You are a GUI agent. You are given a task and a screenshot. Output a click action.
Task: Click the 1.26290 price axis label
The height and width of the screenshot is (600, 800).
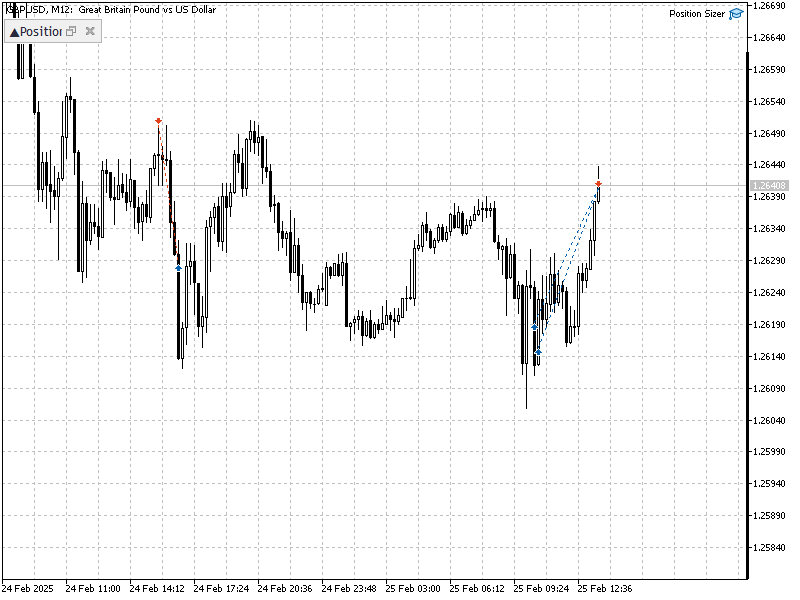pyautogui.click(x=769, y=261)
